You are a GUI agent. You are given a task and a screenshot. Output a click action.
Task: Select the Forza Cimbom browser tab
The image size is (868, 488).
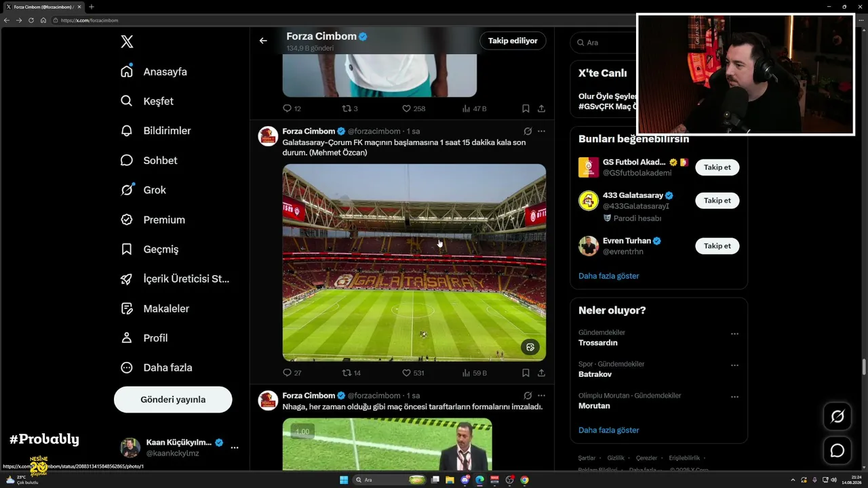[x=43, y=7]
